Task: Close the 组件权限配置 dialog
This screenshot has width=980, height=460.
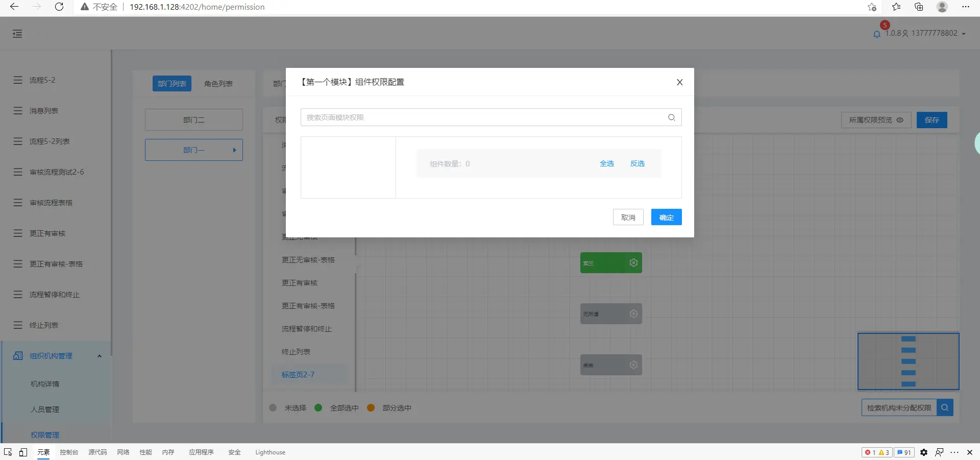Action: coord(679,82)
